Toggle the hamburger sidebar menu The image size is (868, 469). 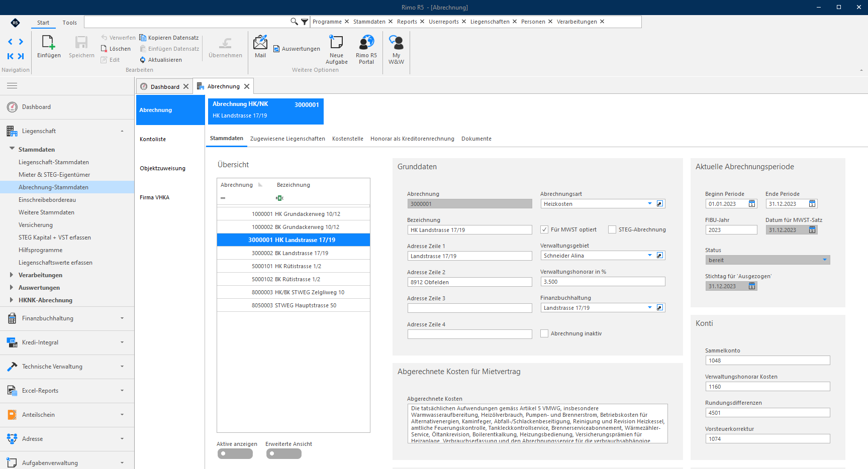click(x=12, y=86)
